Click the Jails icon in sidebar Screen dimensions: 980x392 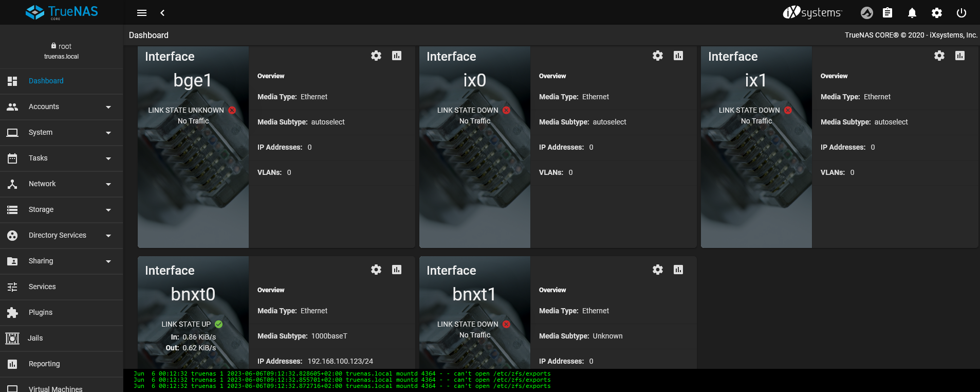pyautogui.click(x=12, y=338)
